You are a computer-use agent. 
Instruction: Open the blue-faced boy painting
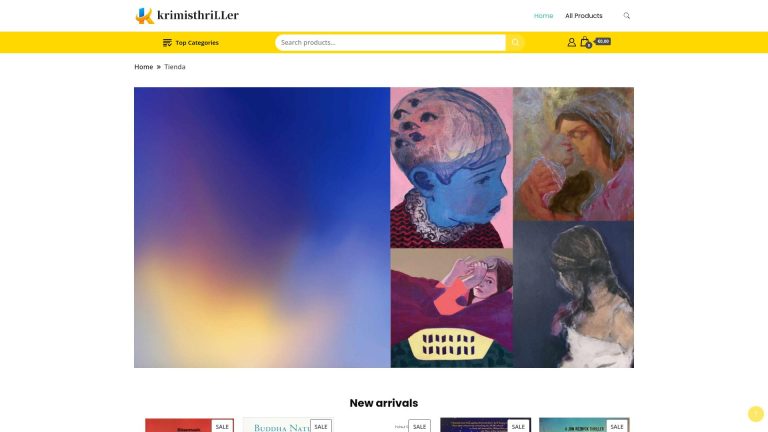pyautogui.click(x=452, y=168)
